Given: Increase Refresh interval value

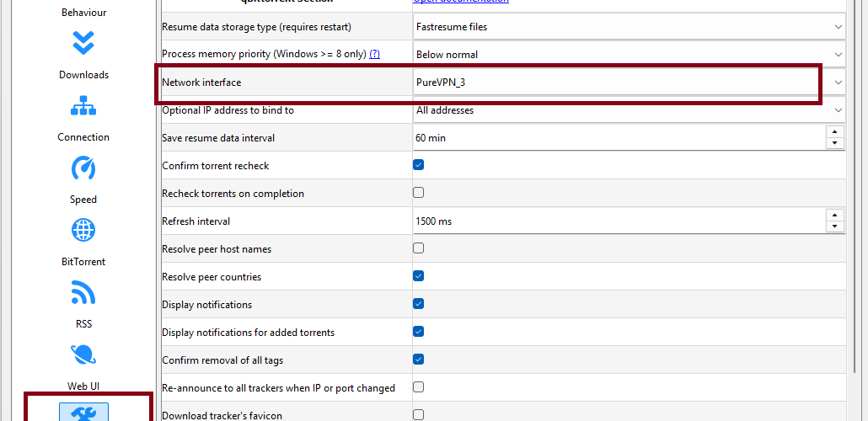Looking at the screenshot, I should coord(835,215).
